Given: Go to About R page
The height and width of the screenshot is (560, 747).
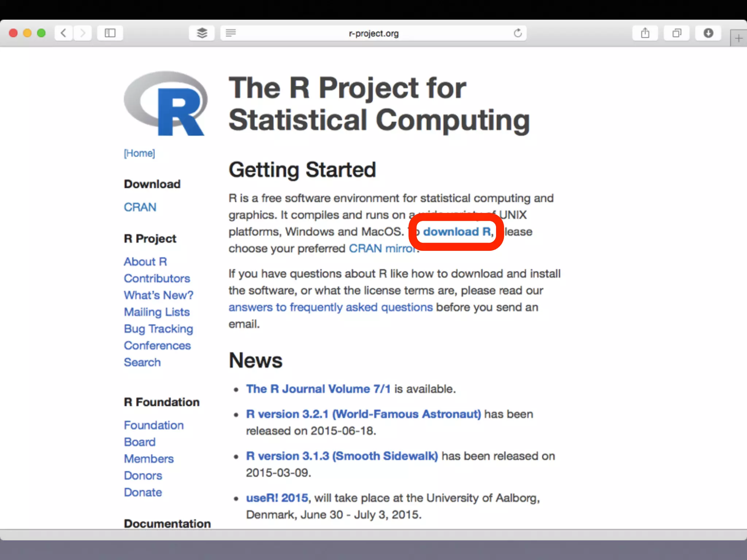Looking at the screenshot, I should coord(145,261).
